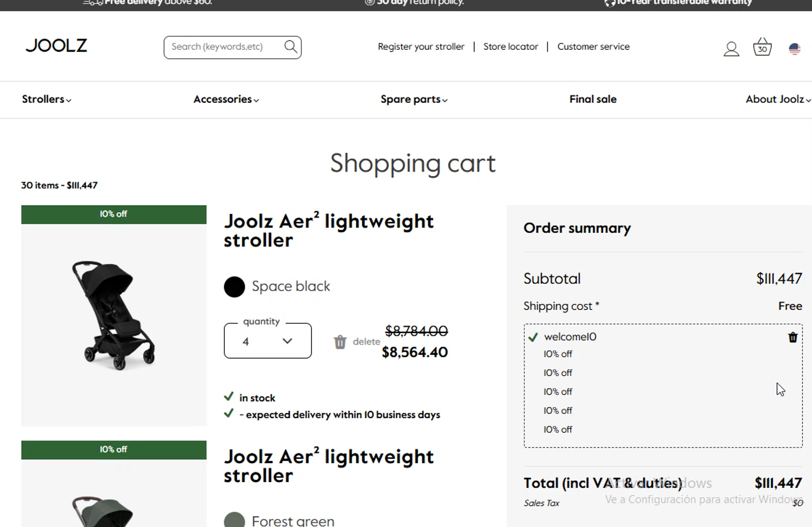This screenshot has height=527, width=812.
Task: Click the Space black color swatch
Action: tap(234, 287)
